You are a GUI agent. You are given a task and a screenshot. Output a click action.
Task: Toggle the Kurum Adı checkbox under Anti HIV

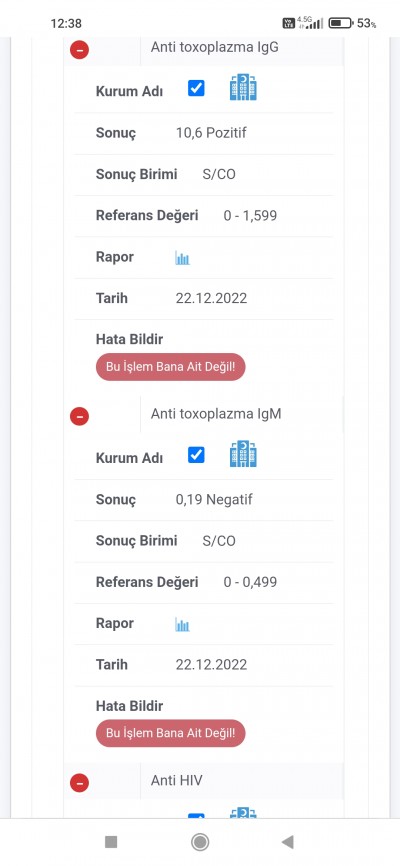[x=196, y=816]
